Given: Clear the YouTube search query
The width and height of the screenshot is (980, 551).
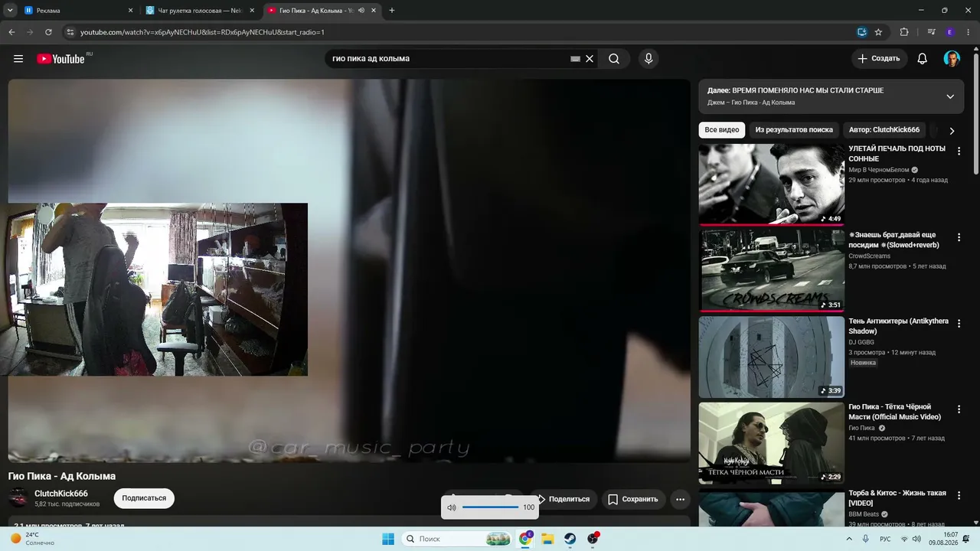Looking at the screenshot, I should tap(590, 59).
